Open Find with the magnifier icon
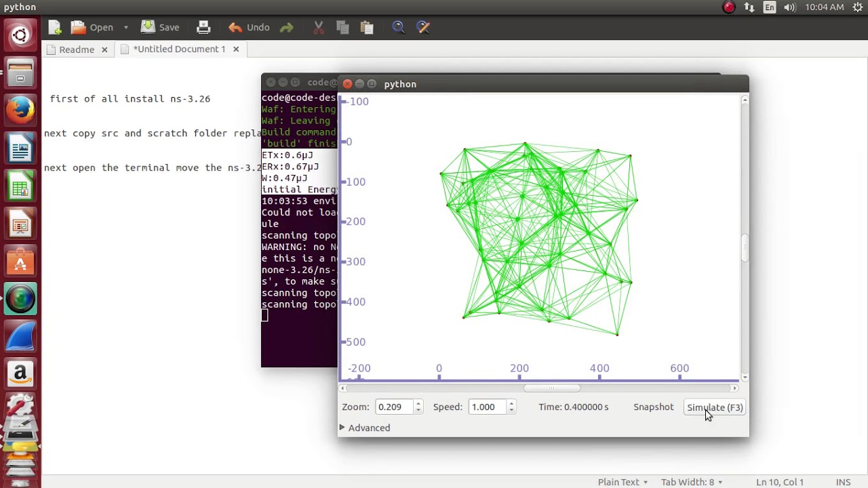Image resolution: width=868 pixels, height=488 pixels. [x=399, y=27]
